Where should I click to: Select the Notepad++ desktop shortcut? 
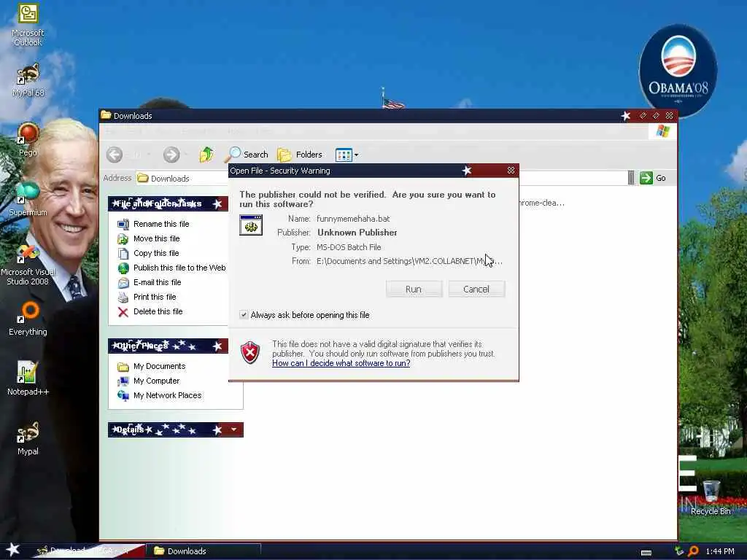coord(28,378)
